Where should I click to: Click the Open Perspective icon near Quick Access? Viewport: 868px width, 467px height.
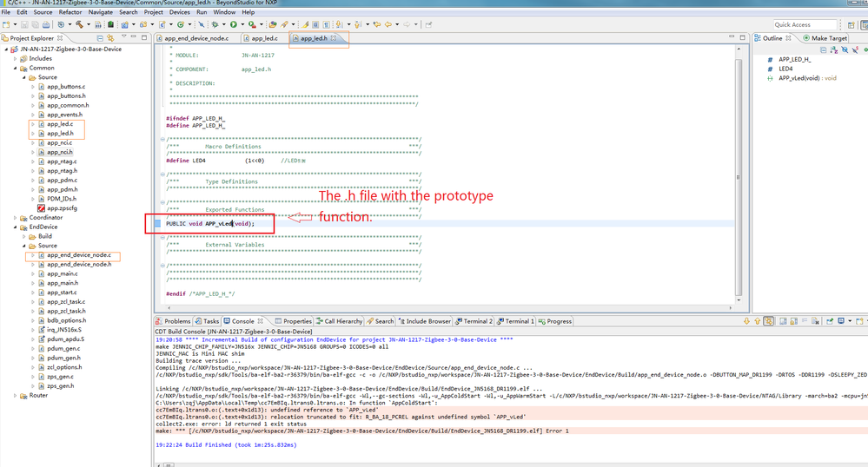851,25
